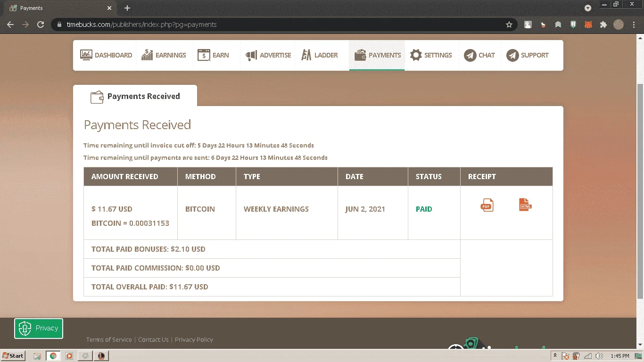Click the taskbar clock 1:45 PM
The width and height of the screenshot is (644, 362).
[x=619, y=356]
